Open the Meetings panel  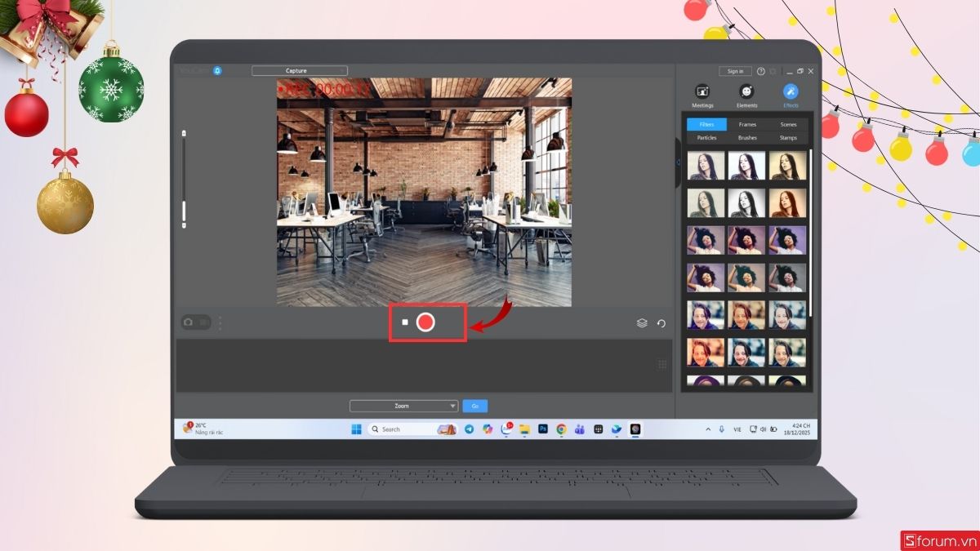tap(702, 92)
